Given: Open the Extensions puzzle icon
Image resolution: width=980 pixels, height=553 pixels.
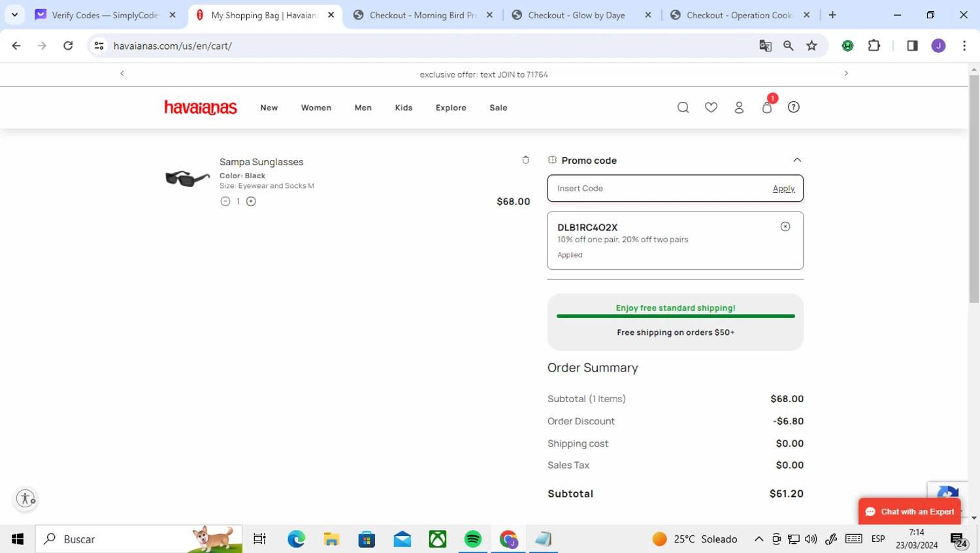Looking at the screenshot, I should tap(874, 46).
